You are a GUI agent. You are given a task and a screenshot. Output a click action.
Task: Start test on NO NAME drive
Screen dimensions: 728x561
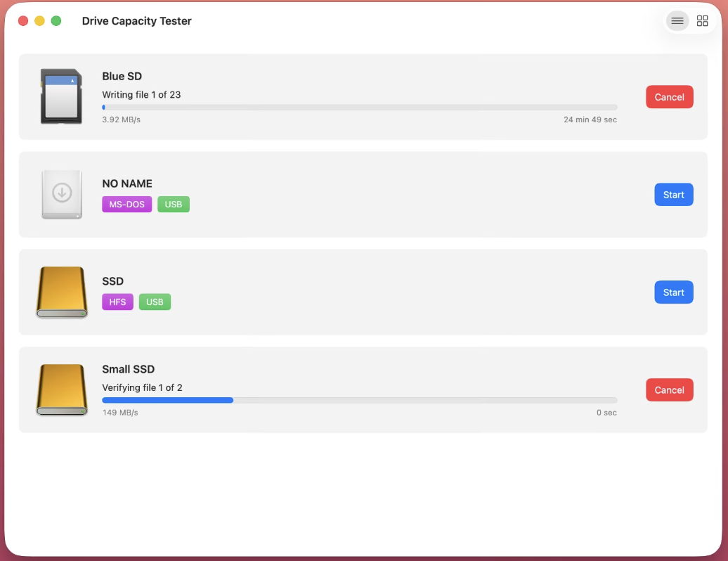(674, 195)
